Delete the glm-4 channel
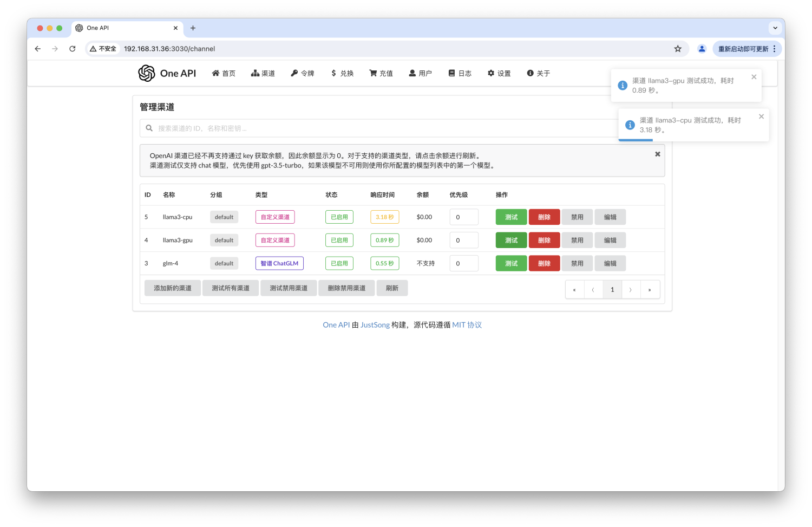This screenshot has height=527, width=812. (544, 264)
